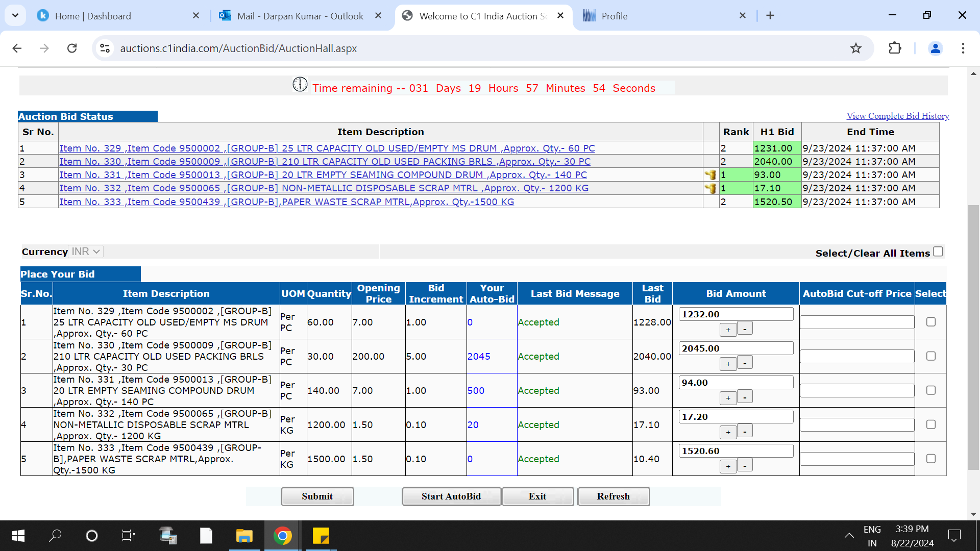
Task: Open View Complete Bid History link
Action: (x=897, y=116)
